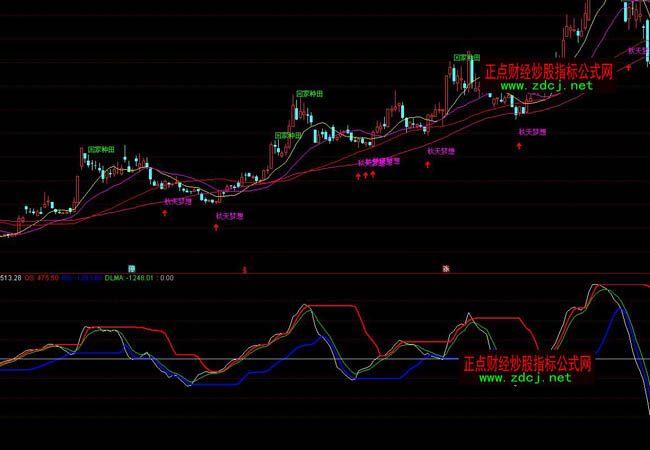This screenshot has width=650, height=450.
Task: Click the red-white event icon on the divider
Action: click(446, 268)
